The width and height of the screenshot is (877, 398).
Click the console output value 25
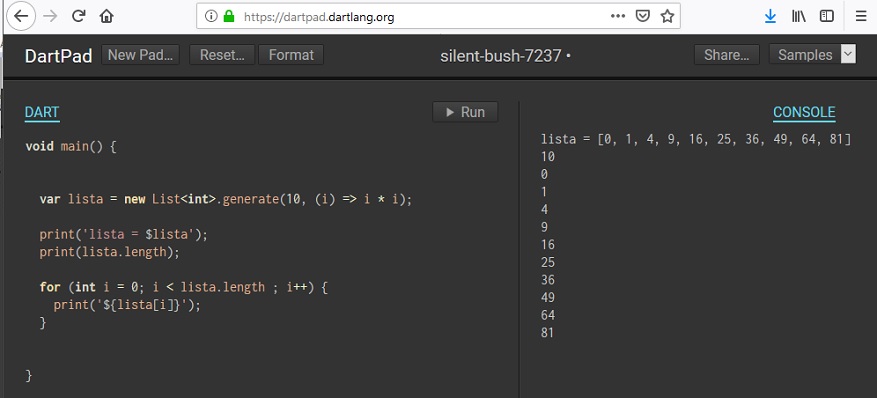(x=548, y=262)
